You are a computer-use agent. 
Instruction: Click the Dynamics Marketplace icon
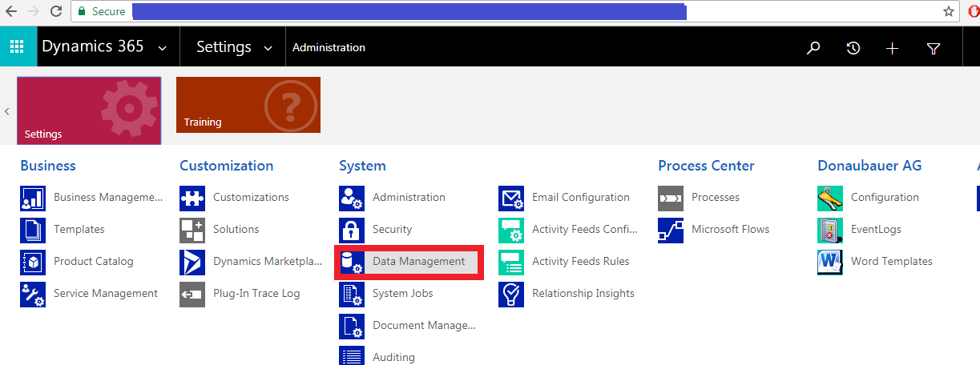click(192, 262)
